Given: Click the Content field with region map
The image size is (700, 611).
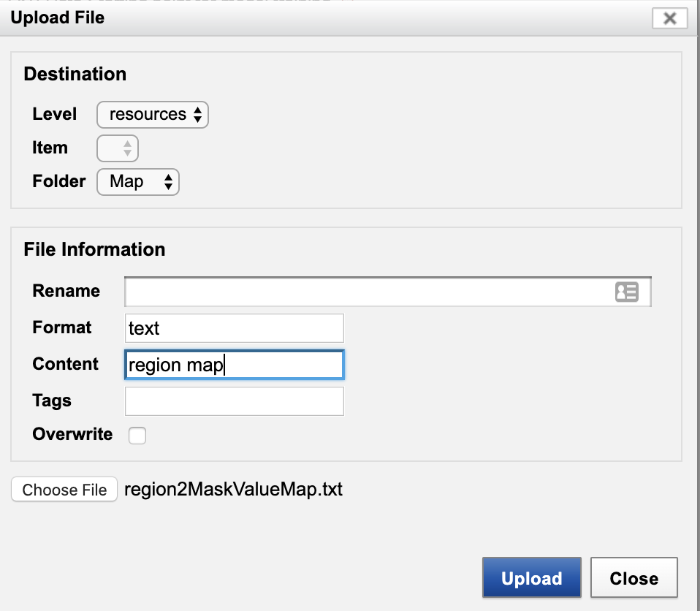Looking at the screenshot, I should [x=234, y=365].
